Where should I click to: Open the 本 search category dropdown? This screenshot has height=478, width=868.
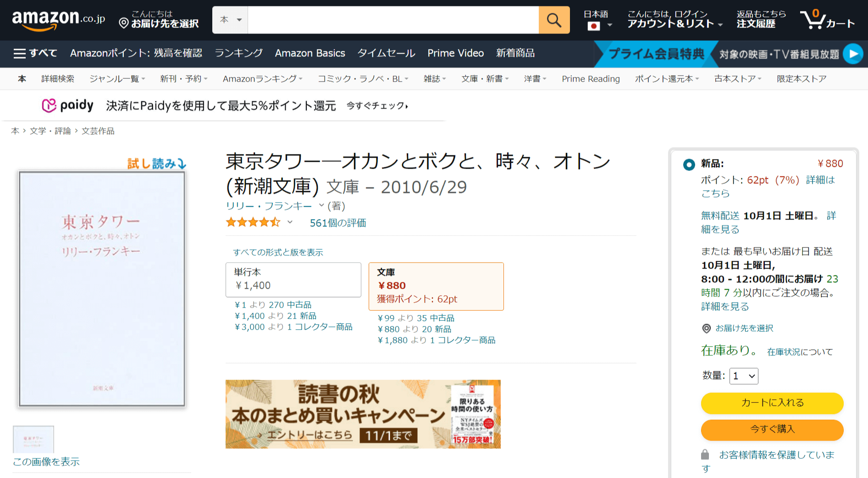[230, 20]
